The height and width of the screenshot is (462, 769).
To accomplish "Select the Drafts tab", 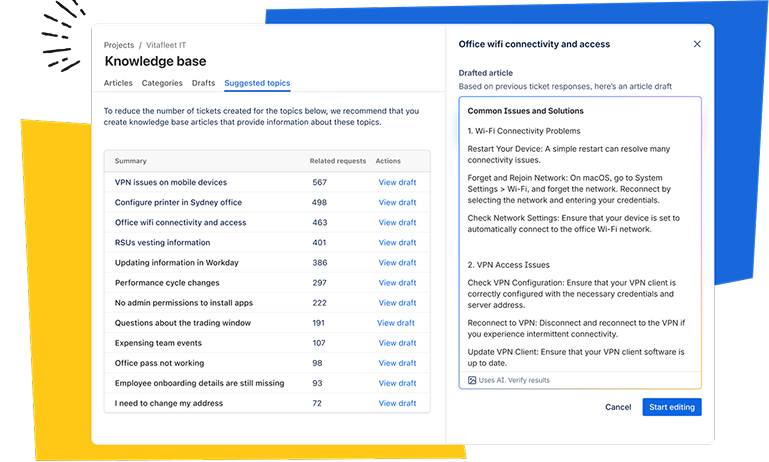I will click(203, 83).
